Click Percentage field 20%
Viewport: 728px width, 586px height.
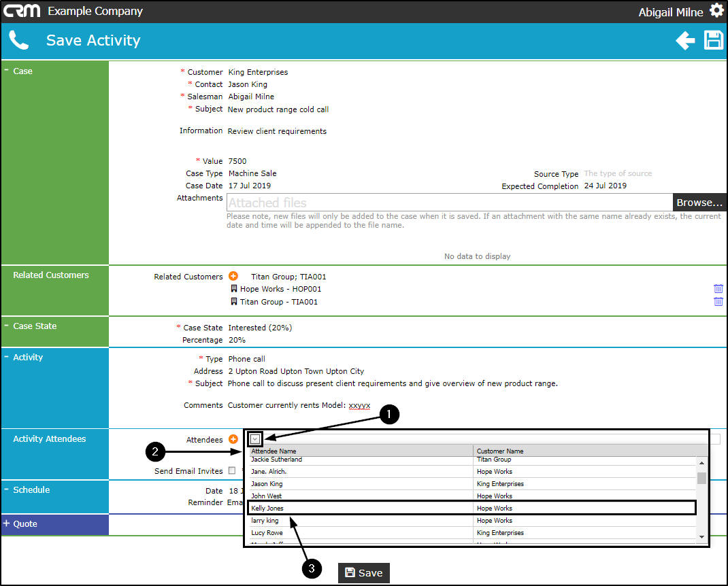237,340
